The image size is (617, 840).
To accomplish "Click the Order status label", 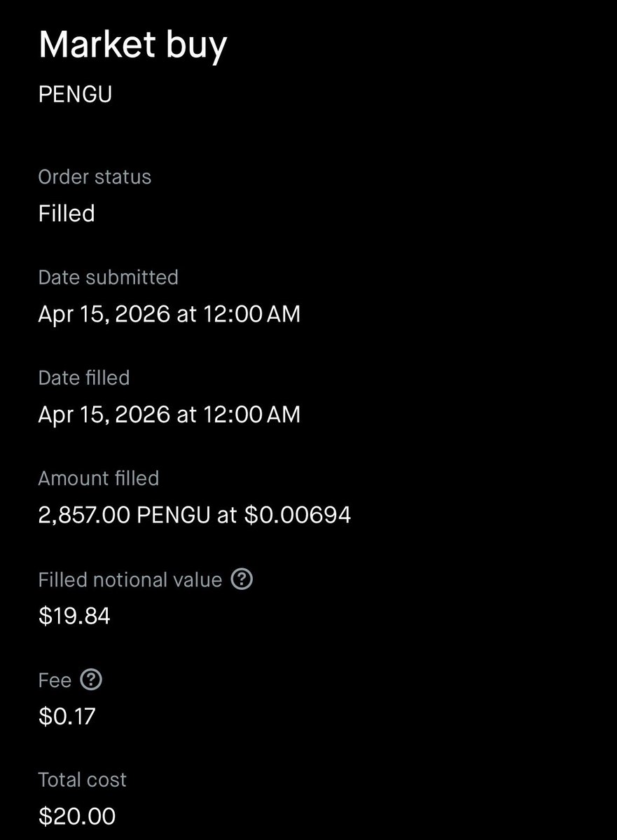I will [x=95, y=177].
